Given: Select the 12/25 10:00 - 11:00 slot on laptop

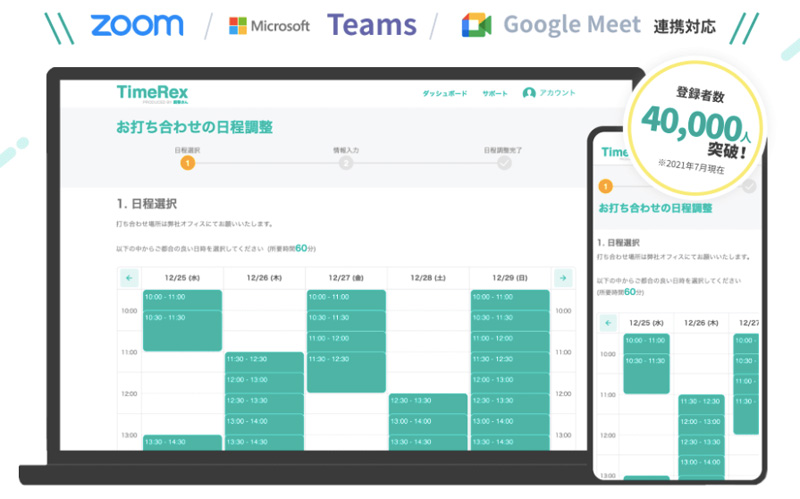Looking at the screenshot, I should click(182, 298).
